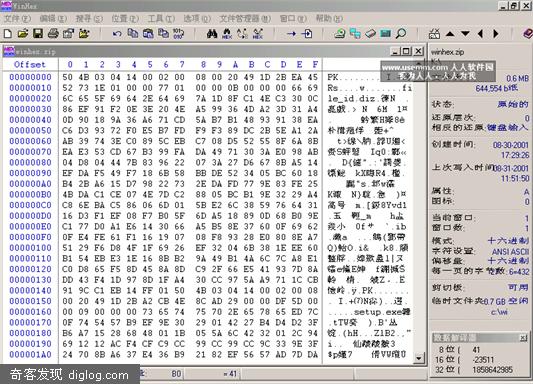Open the 编辑(E) Edit menu
Screen dimensions: 533x384
point(53,18)
